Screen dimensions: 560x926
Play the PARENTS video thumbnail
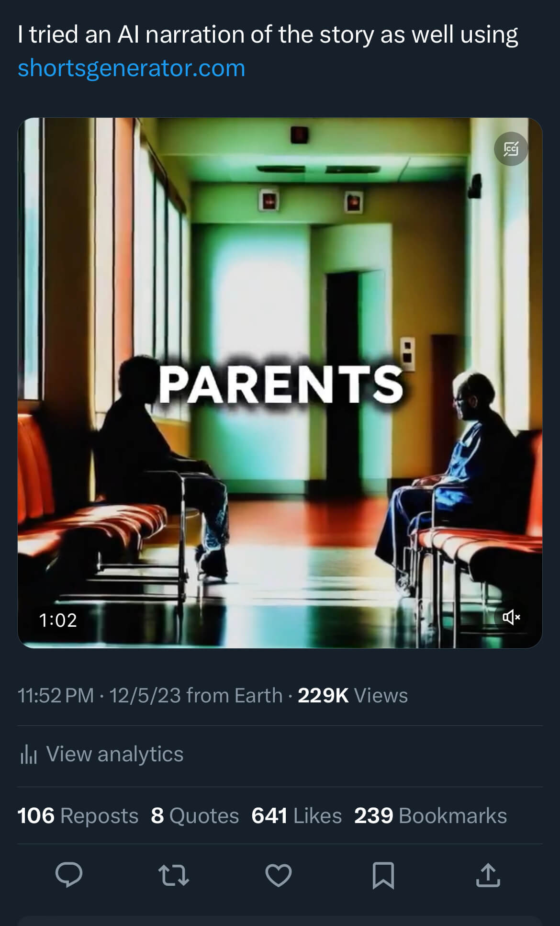pyautogui.click(x=280, y=383)
